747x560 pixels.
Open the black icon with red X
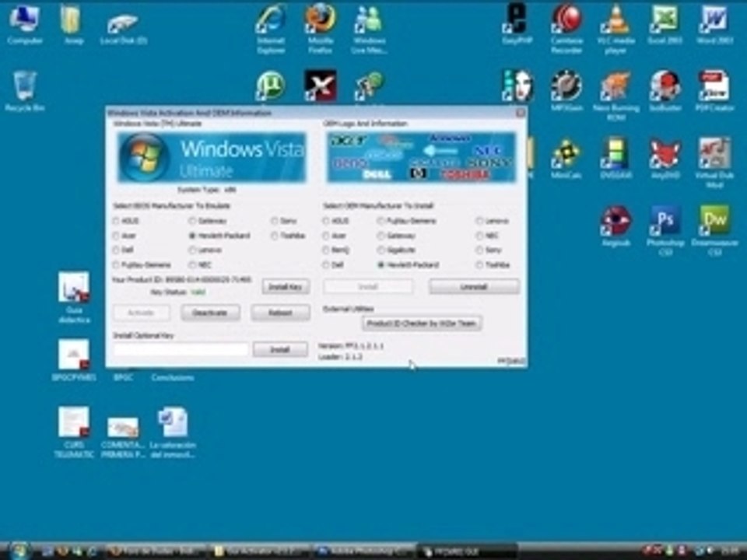pos(320,86)
